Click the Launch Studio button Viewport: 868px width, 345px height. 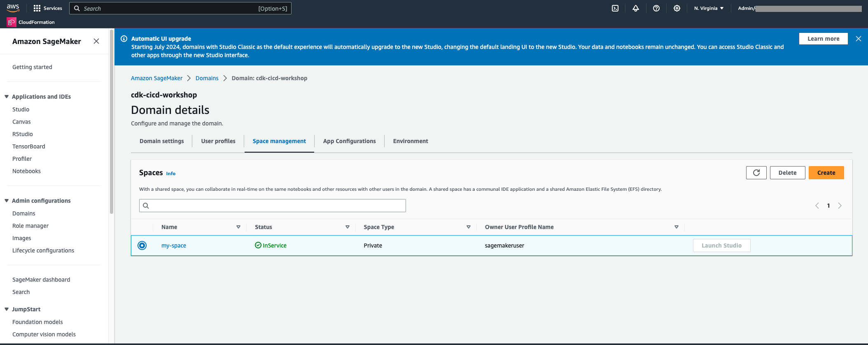pyautogui.click(x=722, y=245)
